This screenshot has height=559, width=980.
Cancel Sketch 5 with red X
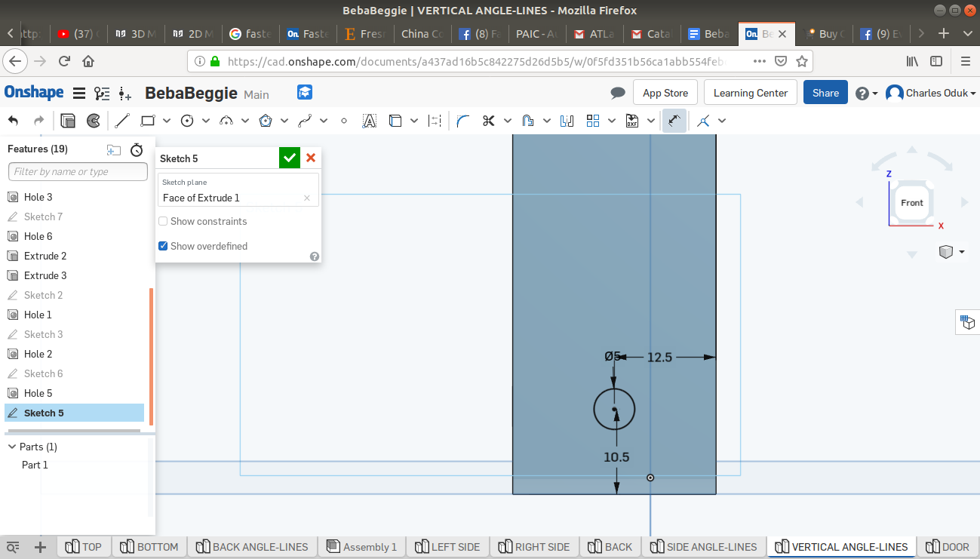tap(311, 158)
